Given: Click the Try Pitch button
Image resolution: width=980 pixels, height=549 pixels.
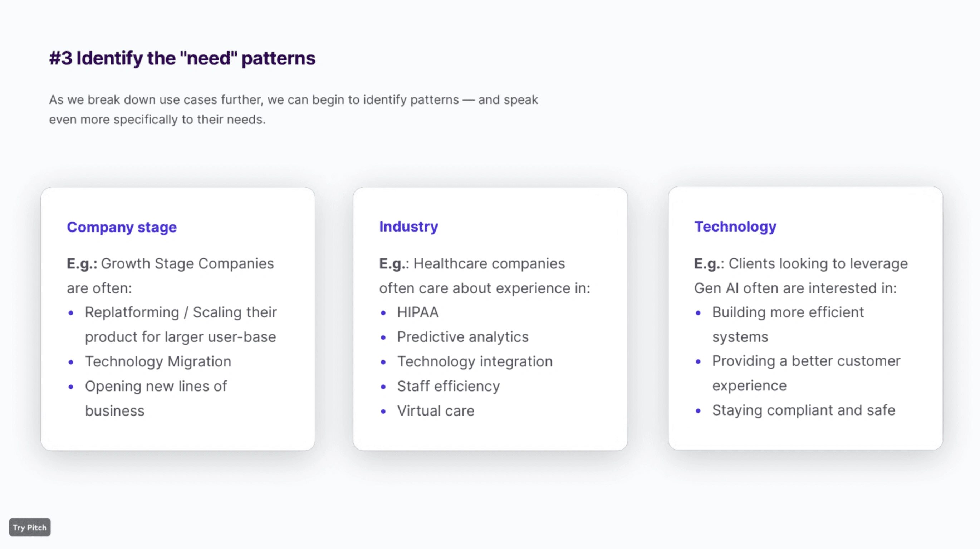Looking at the screenshot, I should click(30, 527).
